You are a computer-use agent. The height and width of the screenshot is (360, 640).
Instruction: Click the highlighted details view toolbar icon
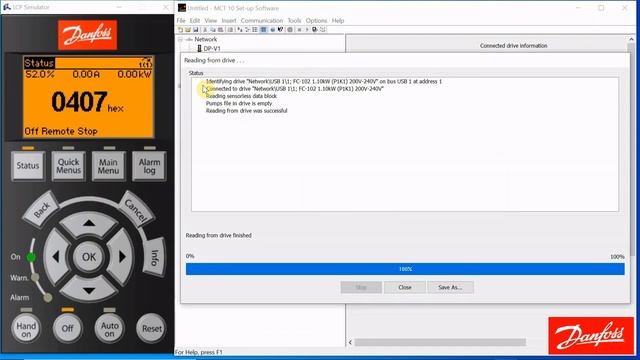point(263,29)
